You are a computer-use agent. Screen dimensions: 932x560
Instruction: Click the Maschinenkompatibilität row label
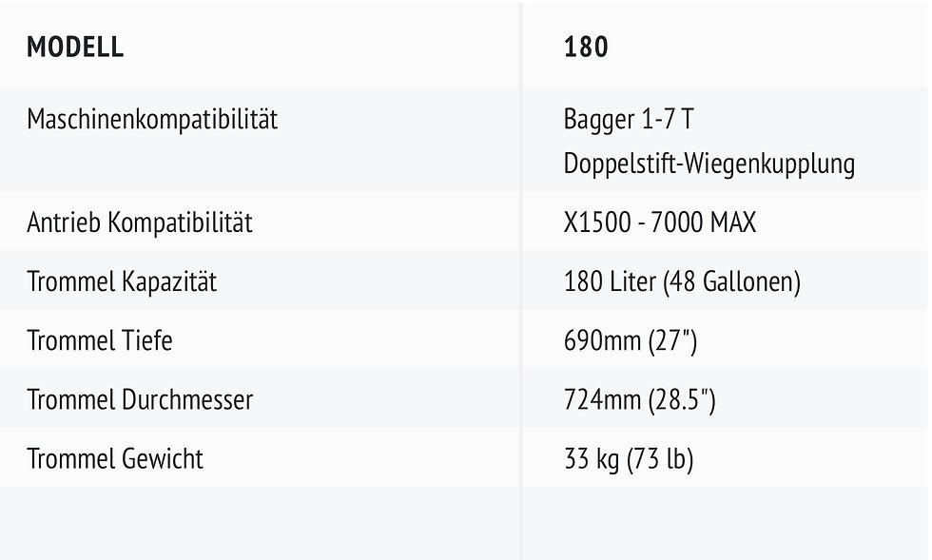[x=152, y=120]
